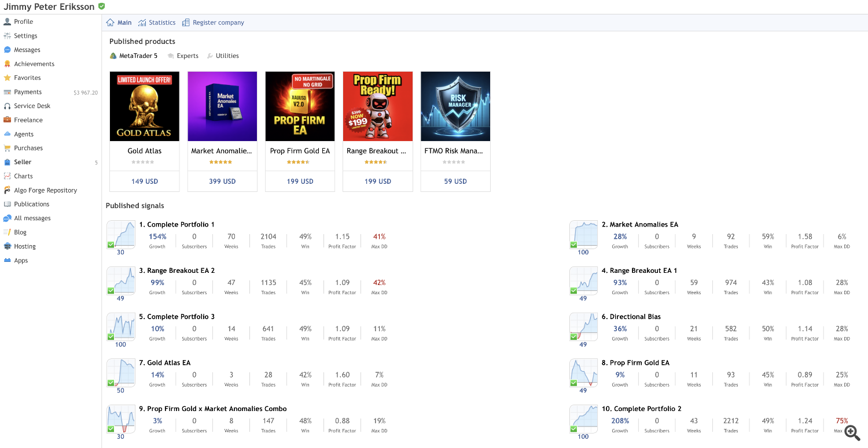868x448 pixels.
Task: Click the $3 967.20 payments balance
Action: [x=86, y=92]
